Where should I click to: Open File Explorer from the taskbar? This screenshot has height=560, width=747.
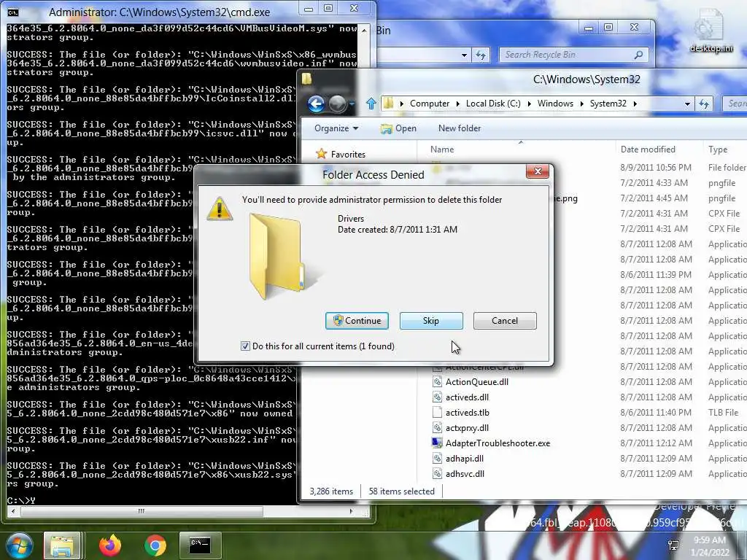[x=63, y=545]
